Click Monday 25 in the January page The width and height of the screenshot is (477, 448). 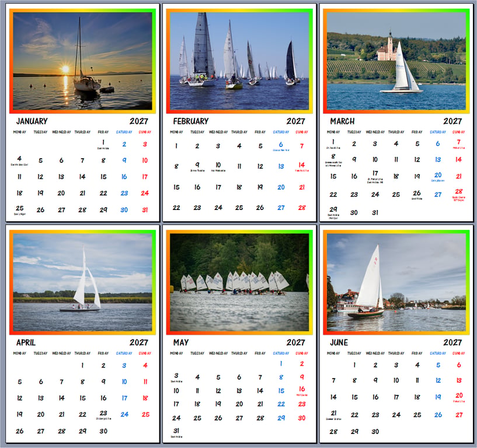point(19,208)
